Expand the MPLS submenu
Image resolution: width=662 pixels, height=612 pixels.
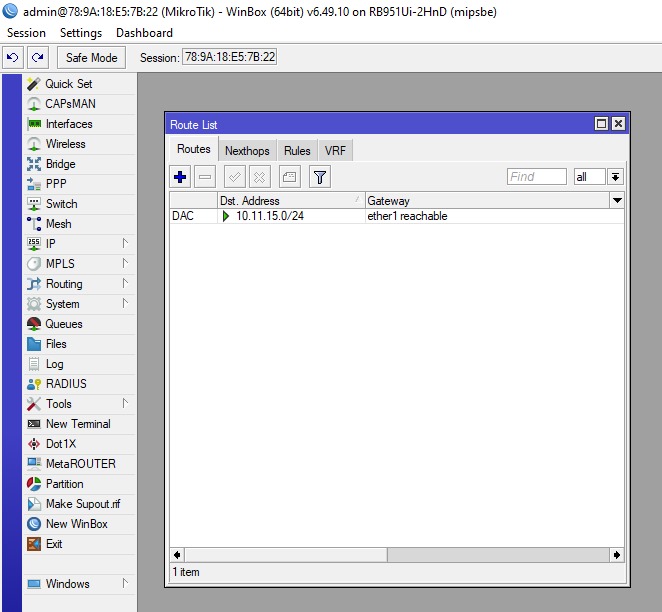coord(79,264)
